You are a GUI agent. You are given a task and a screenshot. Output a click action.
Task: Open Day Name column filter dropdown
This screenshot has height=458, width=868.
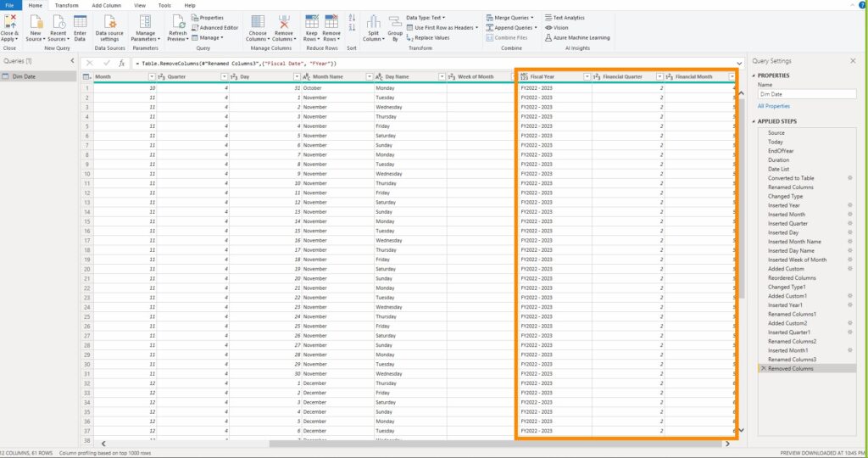coord(442,77)
